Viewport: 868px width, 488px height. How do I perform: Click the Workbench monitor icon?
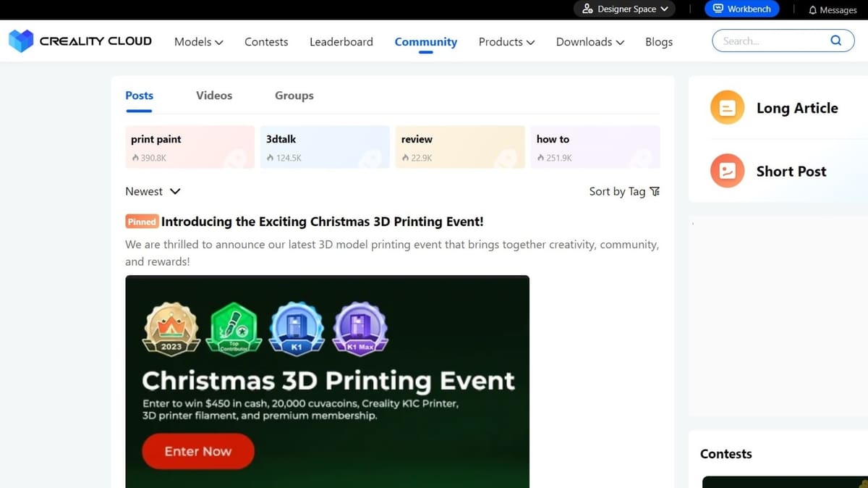coord(718,9)
